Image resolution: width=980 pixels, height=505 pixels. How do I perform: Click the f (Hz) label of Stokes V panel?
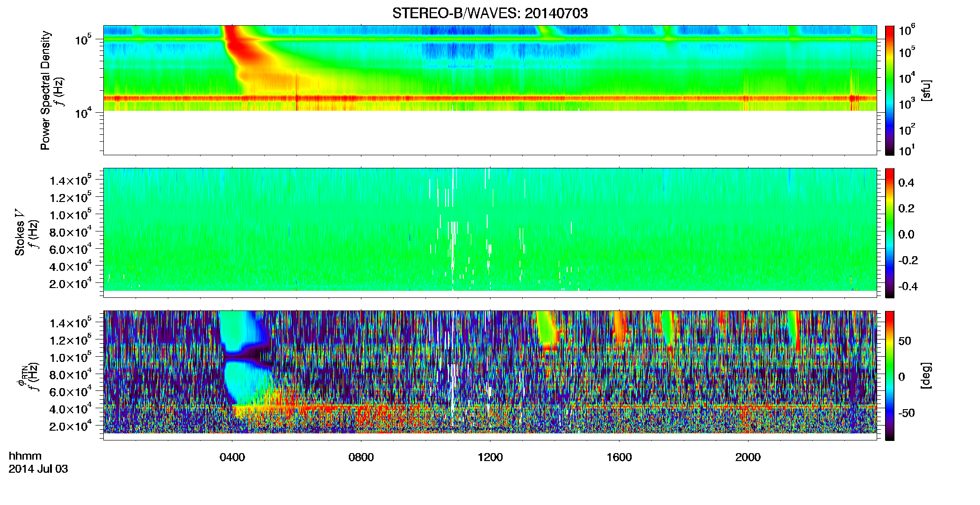tap(34, 233)
